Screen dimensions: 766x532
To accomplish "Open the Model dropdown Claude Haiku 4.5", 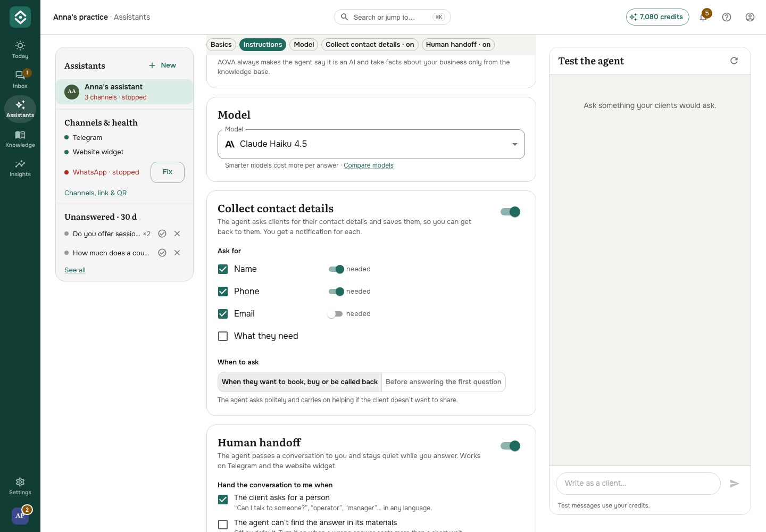I will click(371, 144).
